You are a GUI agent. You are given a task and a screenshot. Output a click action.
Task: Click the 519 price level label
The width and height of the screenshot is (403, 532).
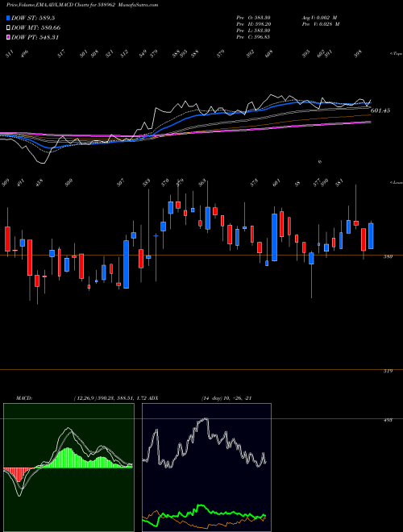[388, 371]
